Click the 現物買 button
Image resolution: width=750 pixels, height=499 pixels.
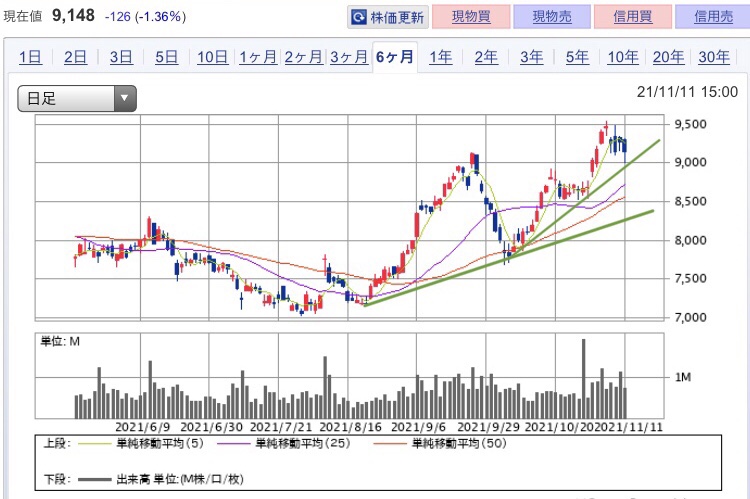tap(471, 17)
